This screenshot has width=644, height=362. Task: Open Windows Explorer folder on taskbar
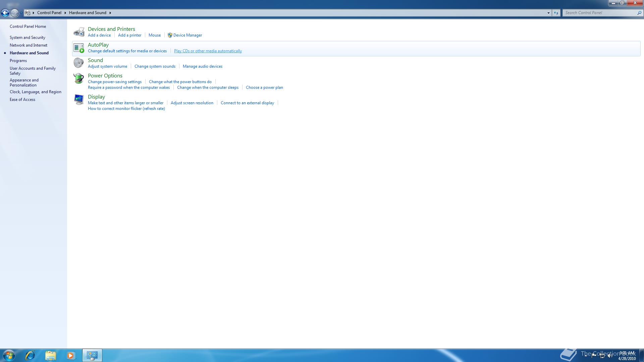50,355
